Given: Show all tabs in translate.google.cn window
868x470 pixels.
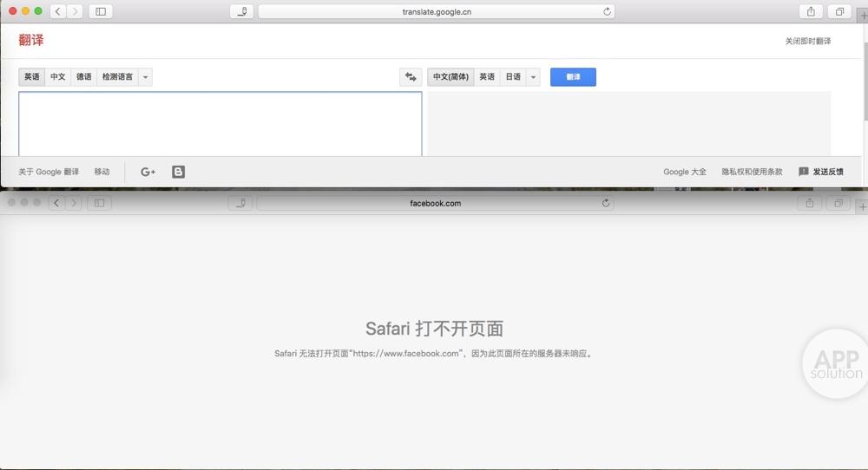Looking at the screenshot, I should 839,11.
